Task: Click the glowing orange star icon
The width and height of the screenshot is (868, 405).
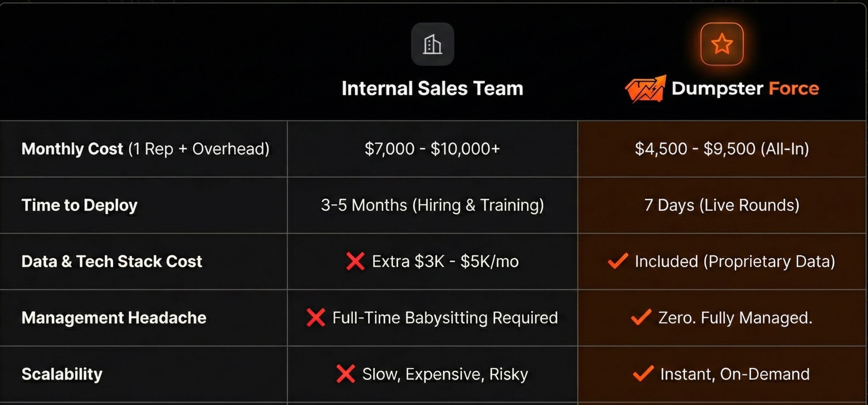Action: [x=722, y=44]
